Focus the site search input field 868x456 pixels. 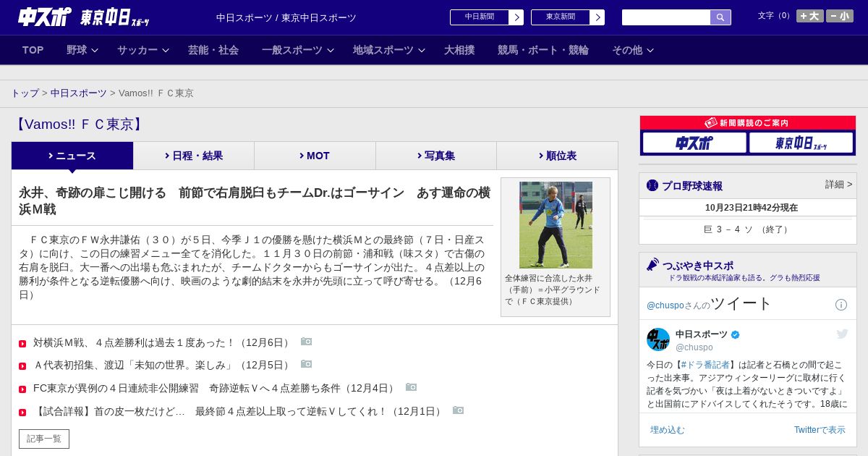coord(666,17)
